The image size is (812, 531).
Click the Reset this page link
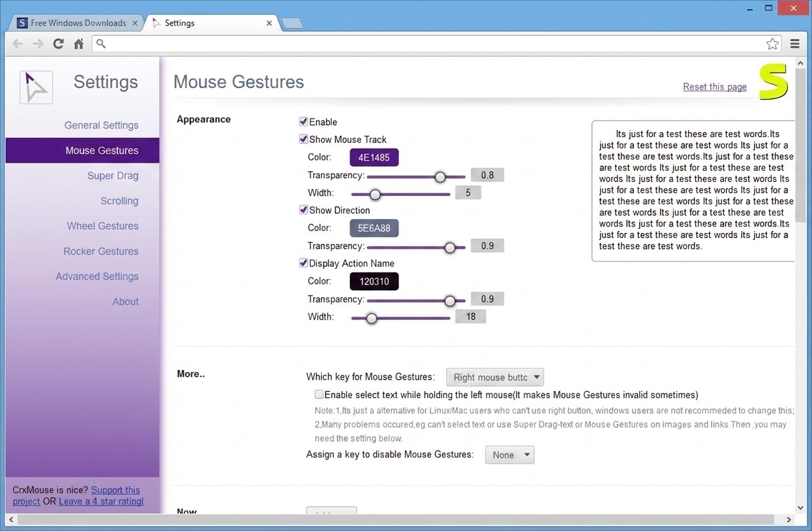coord(714,87)
